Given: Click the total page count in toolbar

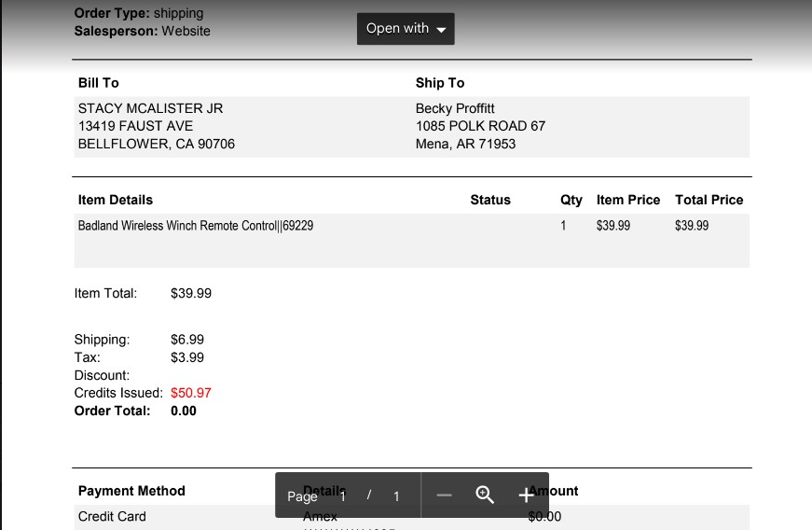Looking at the screenshot, I should [396, 496].
